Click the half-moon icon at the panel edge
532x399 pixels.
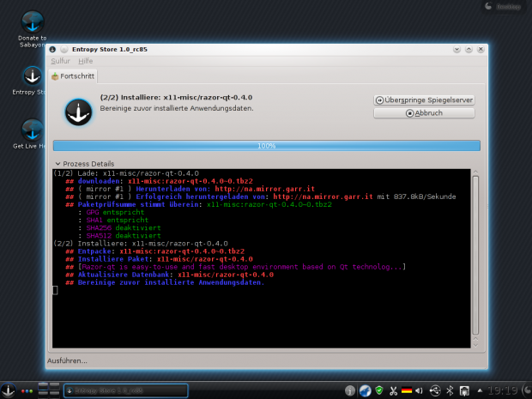528,390
